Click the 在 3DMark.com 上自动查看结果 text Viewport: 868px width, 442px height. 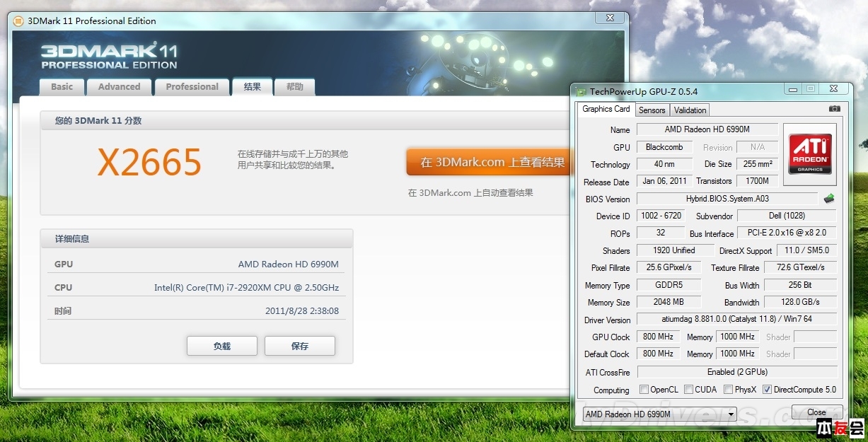(470, 192)
